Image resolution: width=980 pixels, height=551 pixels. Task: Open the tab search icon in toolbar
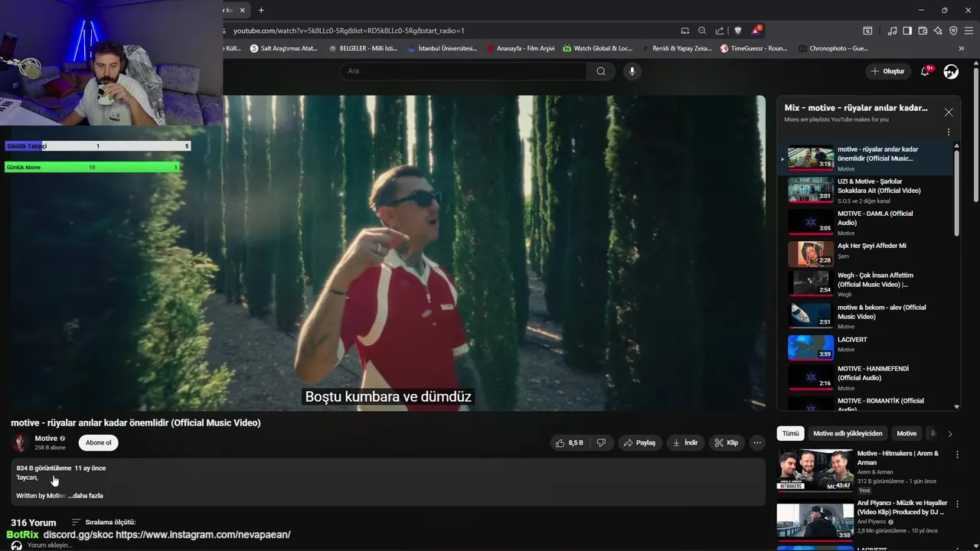click(867, 31)
